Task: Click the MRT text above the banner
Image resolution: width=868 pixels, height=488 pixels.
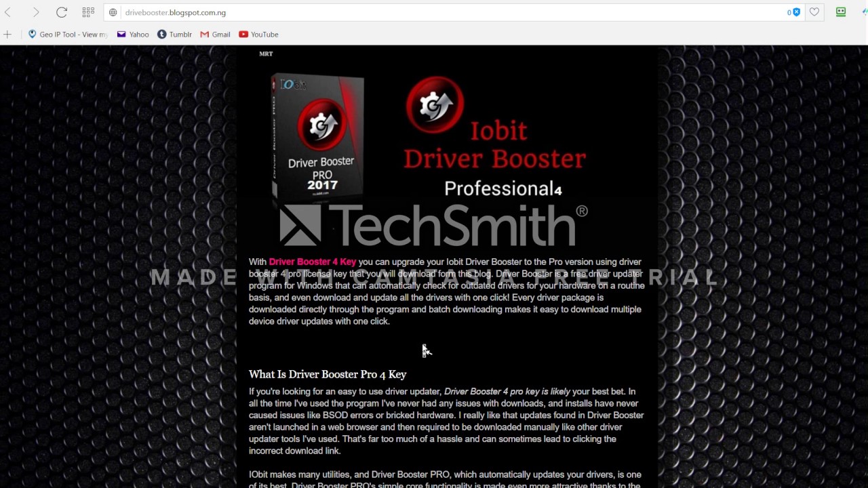Action: pos(266,54)
